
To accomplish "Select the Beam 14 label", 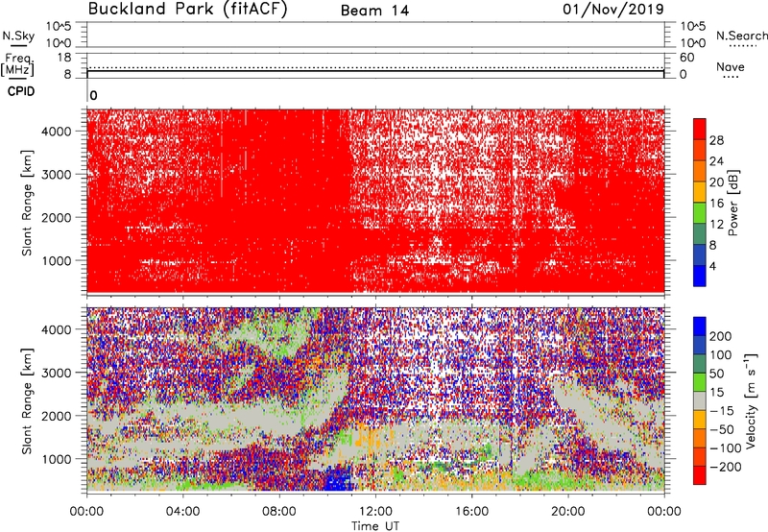I will tap(374, 11).
